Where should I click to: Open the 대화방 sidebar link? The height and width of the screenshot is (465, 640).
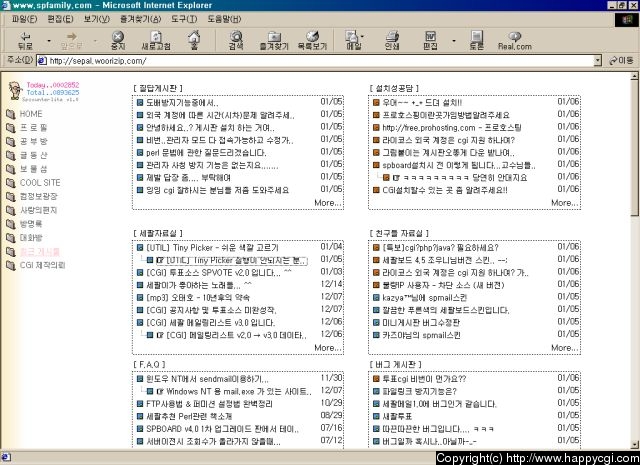tap(31, 238)
